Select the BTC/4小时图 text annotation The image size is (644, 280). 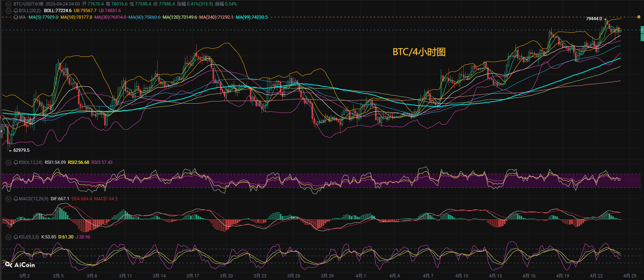tap(419, 52)
